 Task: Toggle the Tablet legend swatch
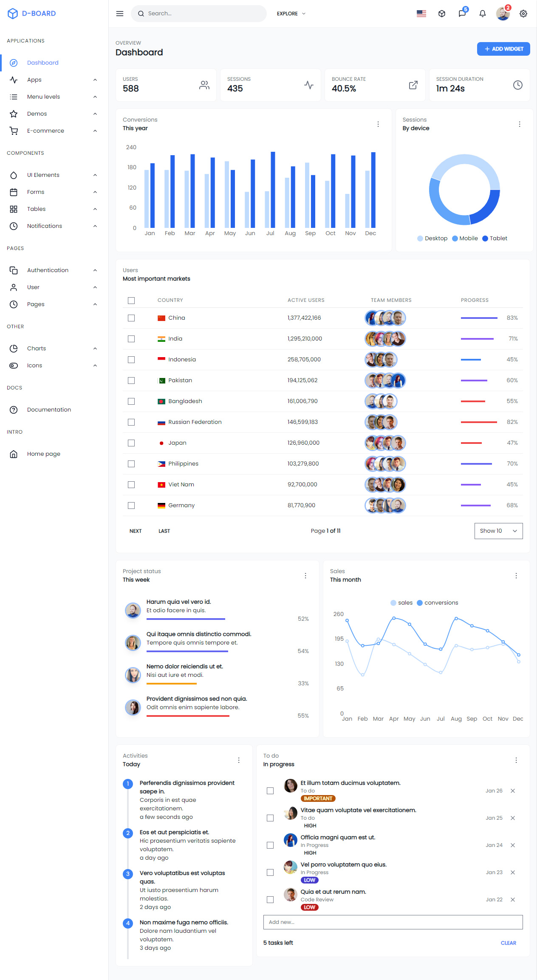485,239
